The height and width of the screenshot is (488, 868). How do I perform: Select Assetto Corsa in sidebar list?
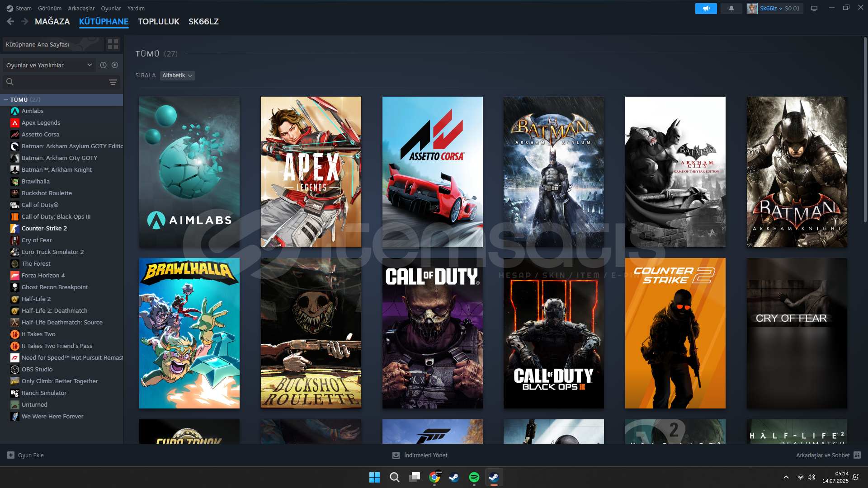[40, 135]
